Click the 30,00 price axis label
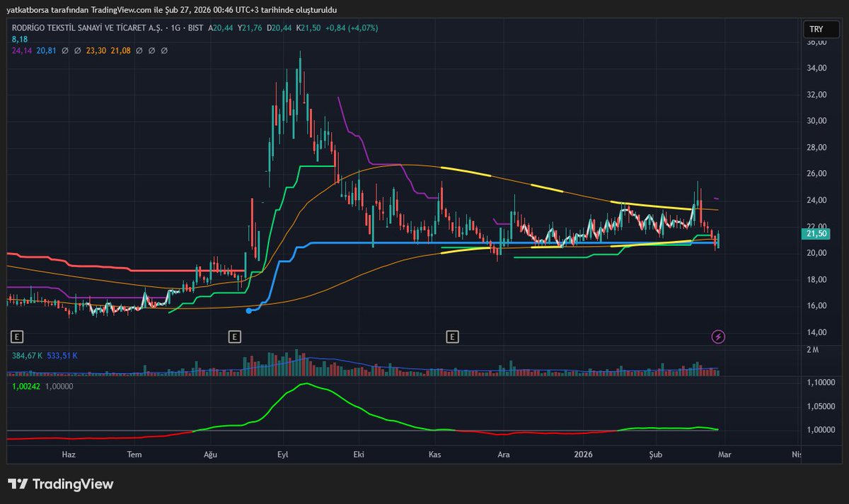 (x=816, y=121)
